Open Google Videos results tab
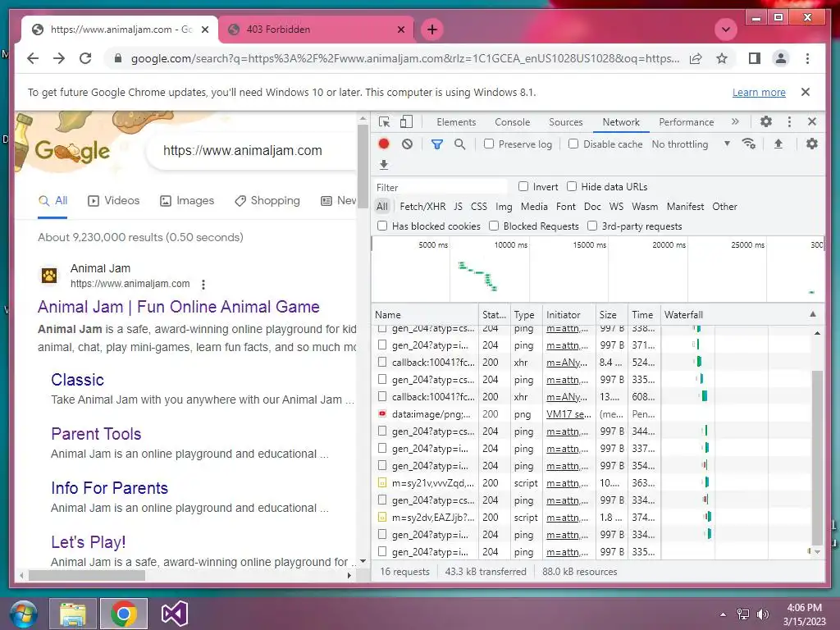The width and height of the screenshot is (840, 630). [113, 200]
